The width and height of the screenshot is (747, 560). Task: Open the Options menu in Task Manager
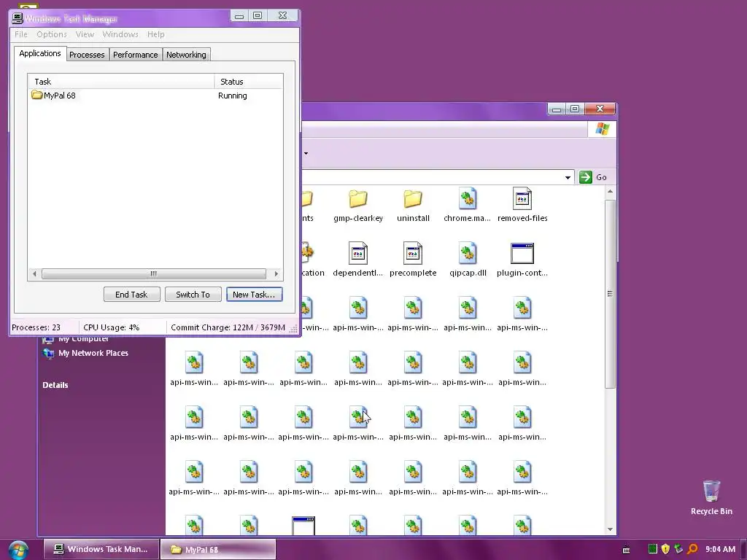(52, 34)
